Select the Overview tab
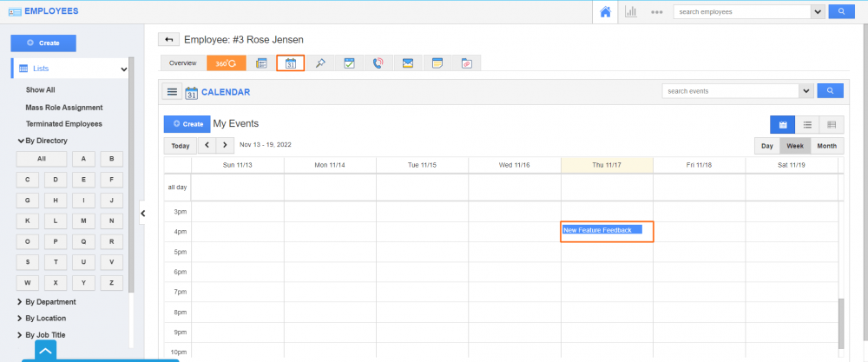The height and width of the screenshot is (362, 868). click(x=182, y=63)
